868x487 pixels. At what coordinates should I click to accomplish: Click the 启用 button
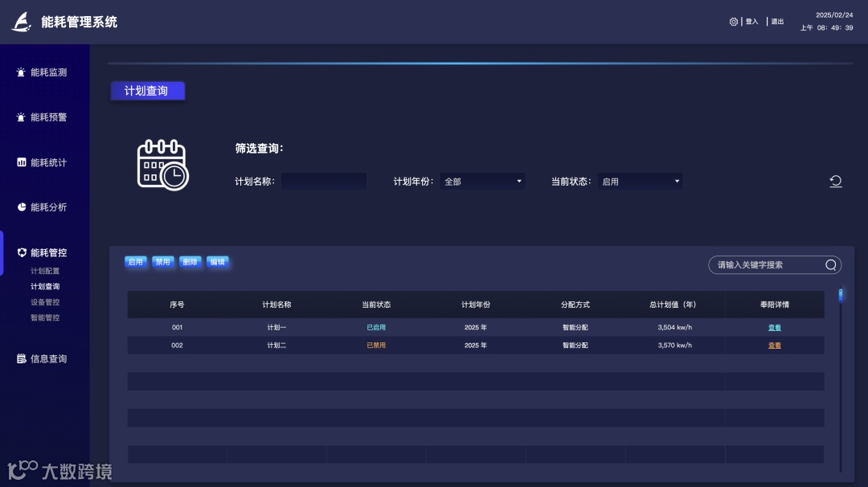136,262
